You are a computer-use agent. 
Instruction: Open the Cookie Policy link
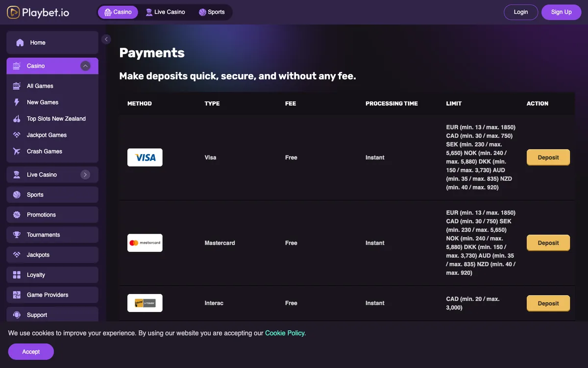point(285,333)
